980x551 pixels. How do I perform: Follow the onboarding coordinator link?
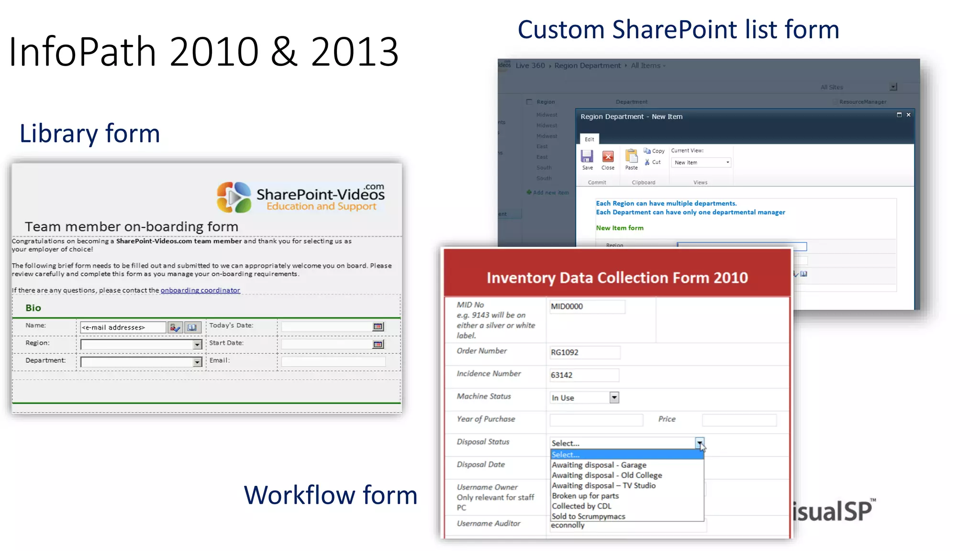pyautogui.click(x=200, y=290)
